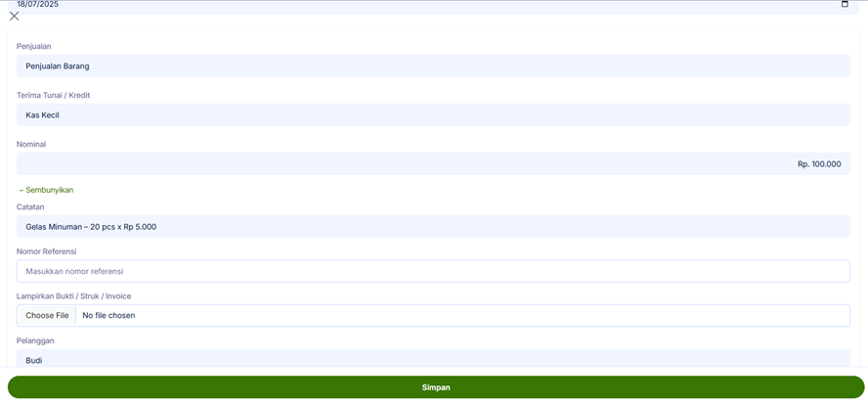Click the Catatan label
868x405 pixels.
click(30, 207)
